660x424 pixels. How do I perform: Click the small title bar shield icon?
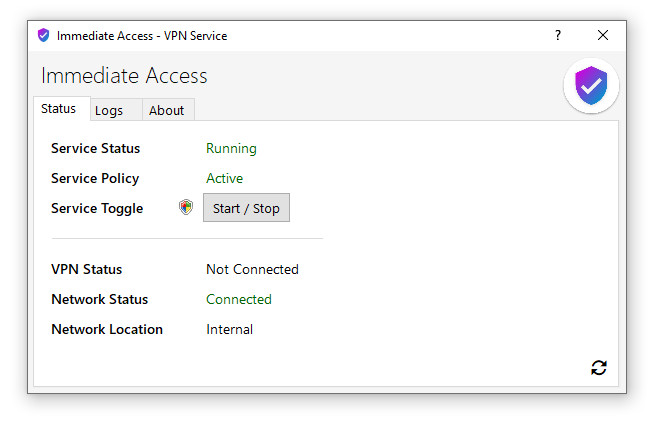tap(43, 35)
